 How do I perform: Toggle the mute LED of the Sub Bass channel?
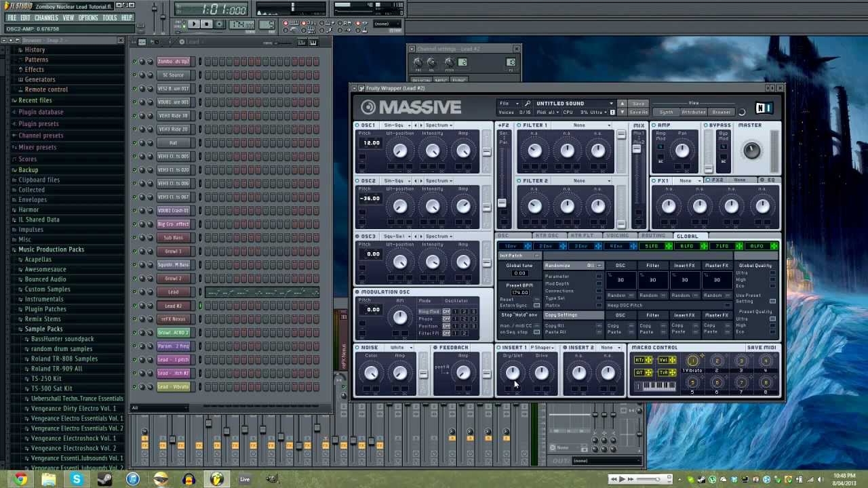click(x=134, y=238)
